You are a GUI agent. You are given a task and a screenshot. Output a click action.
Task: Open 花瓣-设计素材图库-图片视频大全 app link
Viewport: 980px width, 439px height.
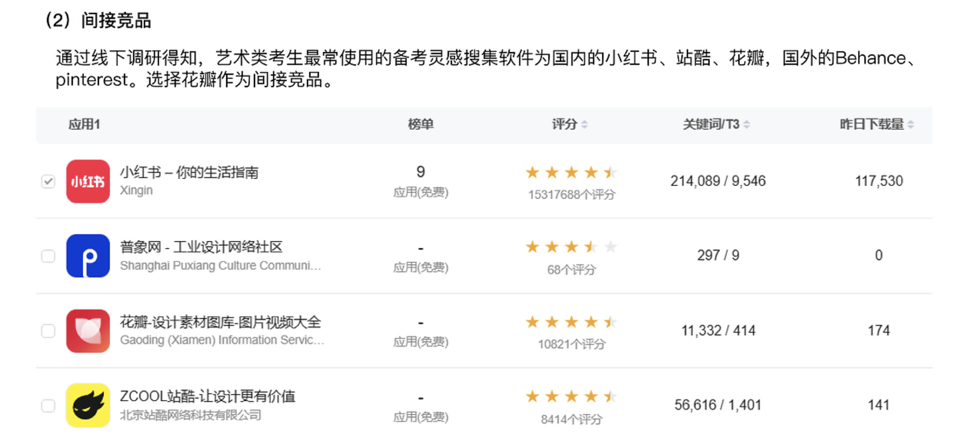[220, 322]
